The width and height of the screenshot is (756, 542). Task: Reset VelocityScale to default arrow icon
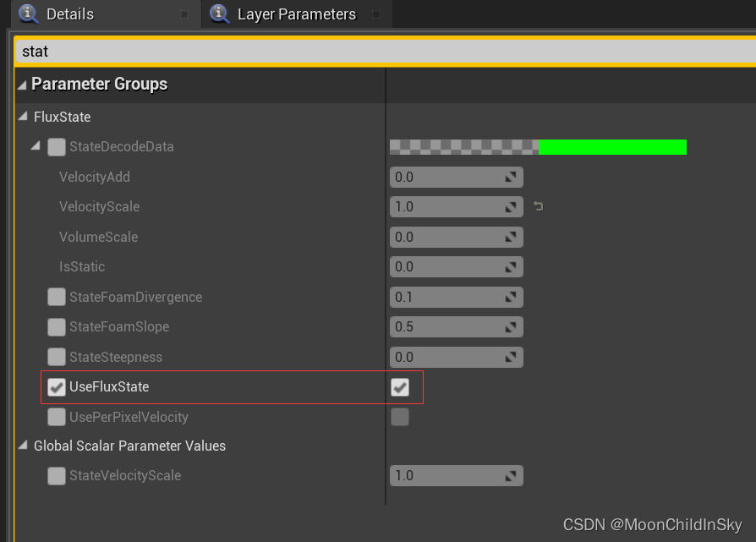(539, 206)
